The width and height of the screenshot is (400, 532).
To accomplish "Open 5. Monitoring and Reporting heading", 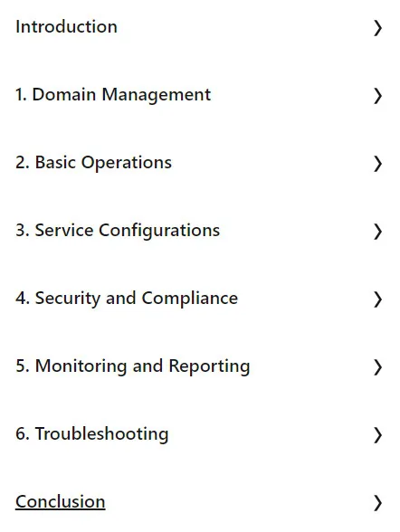I will [x=133, y=366].
